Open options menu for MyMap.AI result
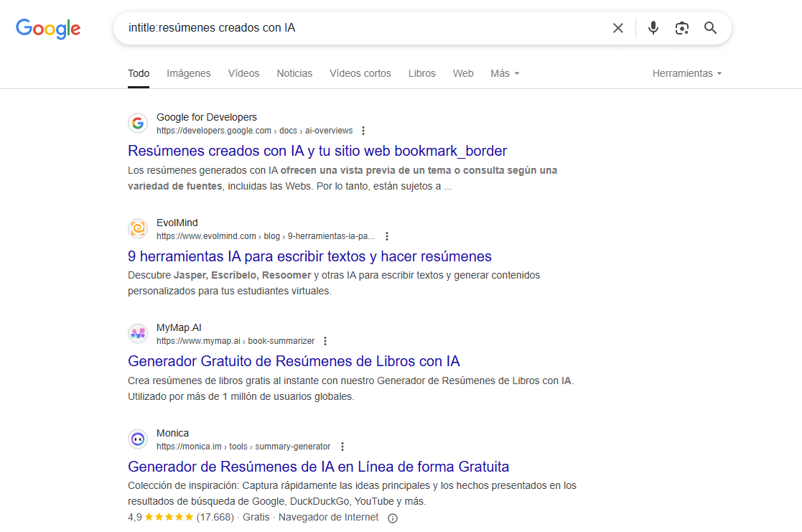 [325, 341]
